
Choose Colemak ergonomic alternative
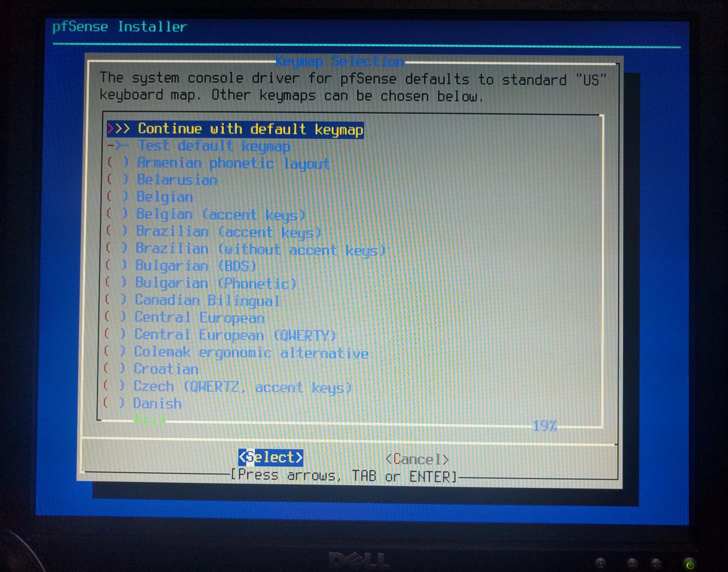pos(251,352)
